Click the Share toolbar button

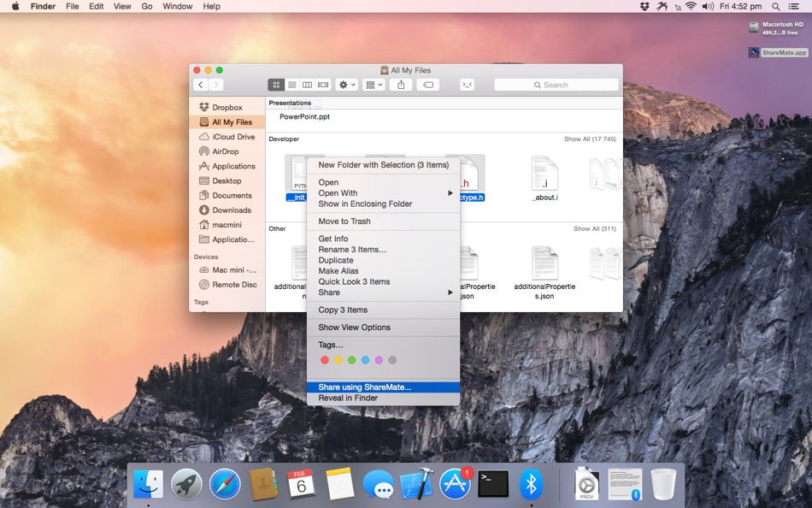[x=401, y=85]
